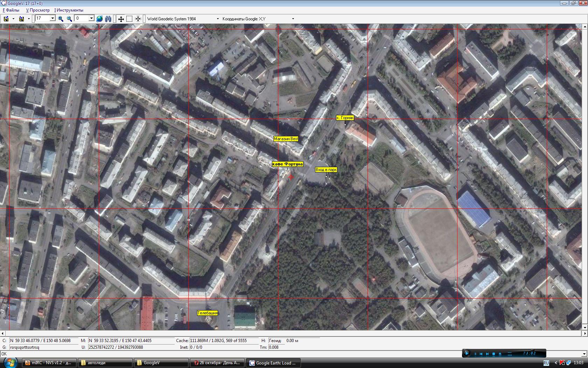
Task: Click the vertical scrollbar down arrow
Action: [584, 327]
